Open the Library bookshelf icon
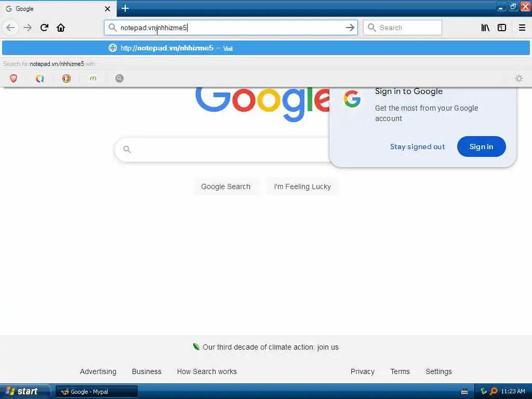532x399 pixels. coord(485,28)
